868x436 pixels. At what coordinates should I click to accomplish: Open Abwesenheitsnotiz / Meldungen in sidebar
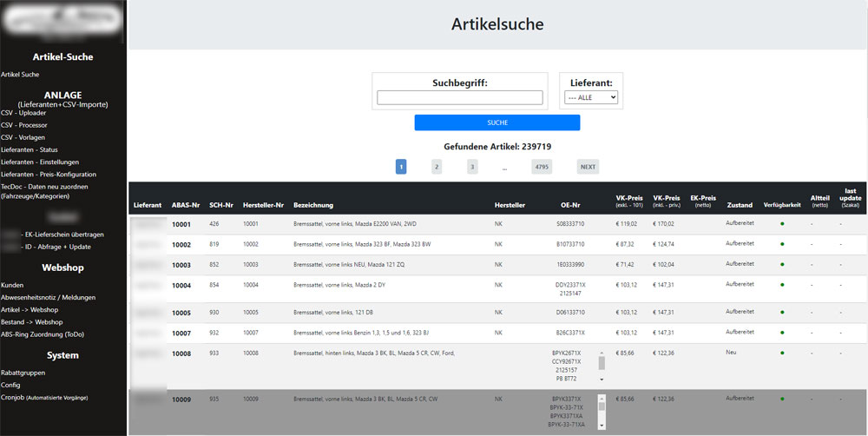pos(49,297)
